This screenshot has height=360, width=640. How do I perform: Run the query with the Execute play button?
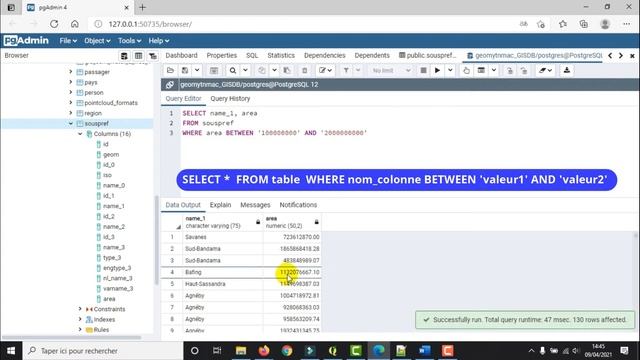click(x=437, y=71)
